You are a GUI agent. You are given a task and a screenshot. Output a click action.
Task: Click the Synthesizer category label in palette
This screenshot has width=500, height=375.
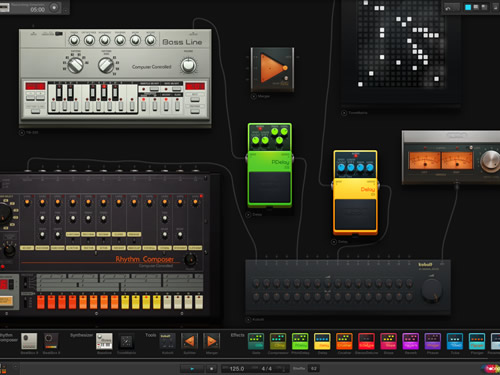[81, 335]
